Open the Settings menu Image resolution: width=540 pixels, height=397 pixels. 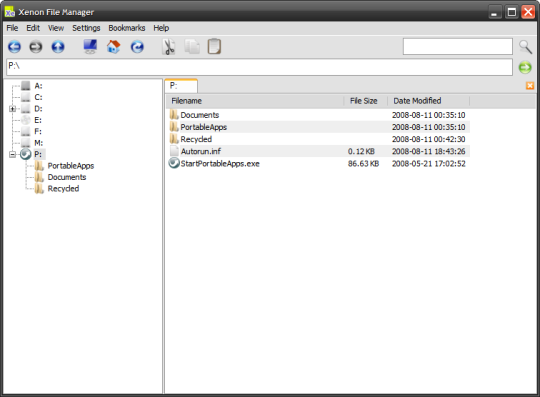tap(86, 28)
